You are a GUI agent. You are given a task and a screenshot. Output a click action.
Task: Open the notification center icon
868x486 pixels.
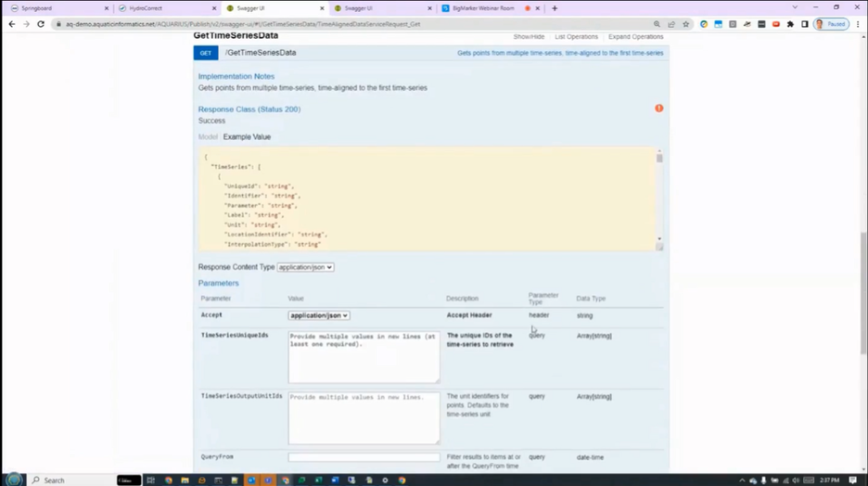click(853, 480)
